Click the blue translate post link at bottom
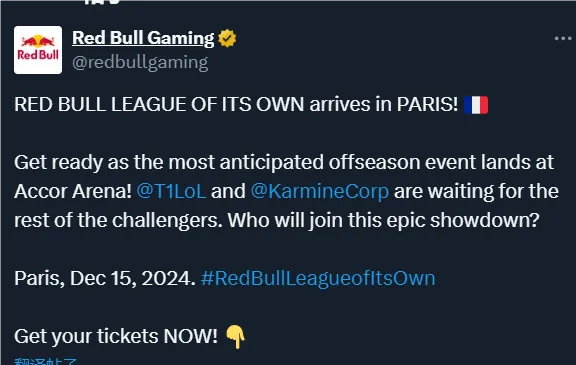Viewport: 576px width, 365px height. (x=46, y=361)
